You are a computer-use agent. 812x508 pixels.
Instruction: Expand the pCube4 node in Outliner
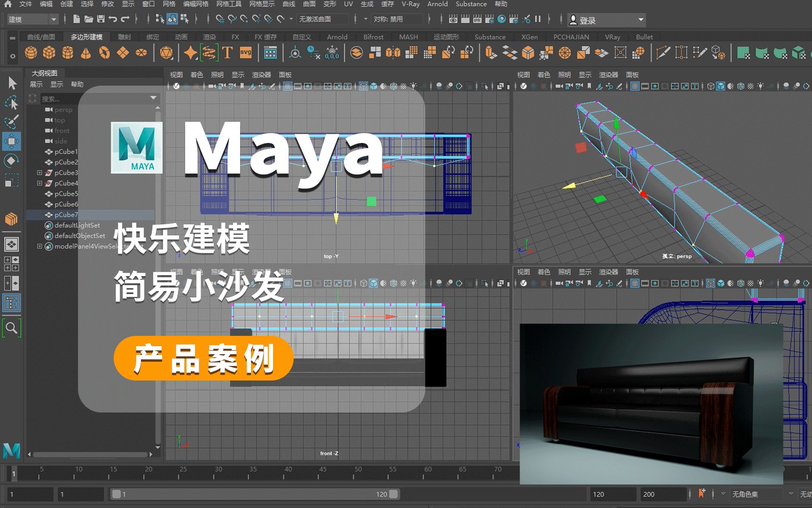tap(40, 183)
